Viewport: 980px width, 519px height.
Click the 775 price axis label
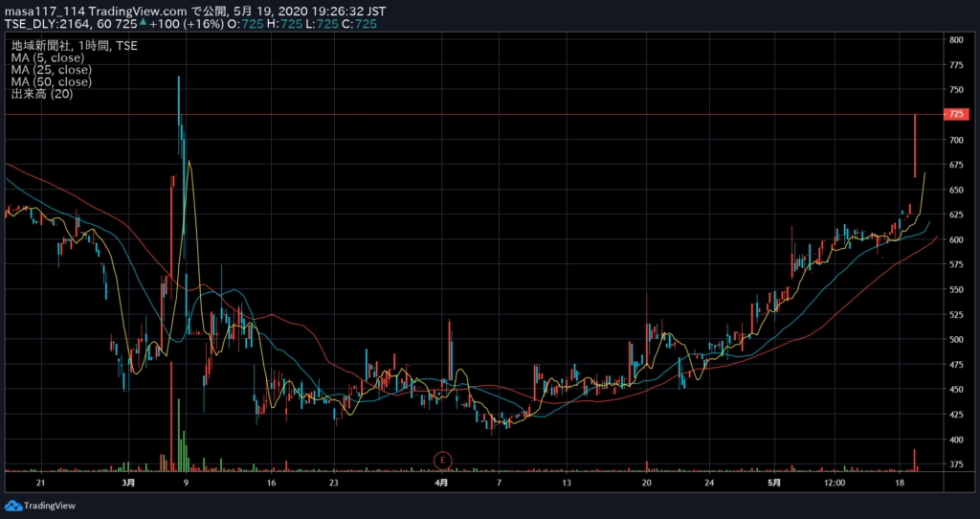(x=956, y=64)
